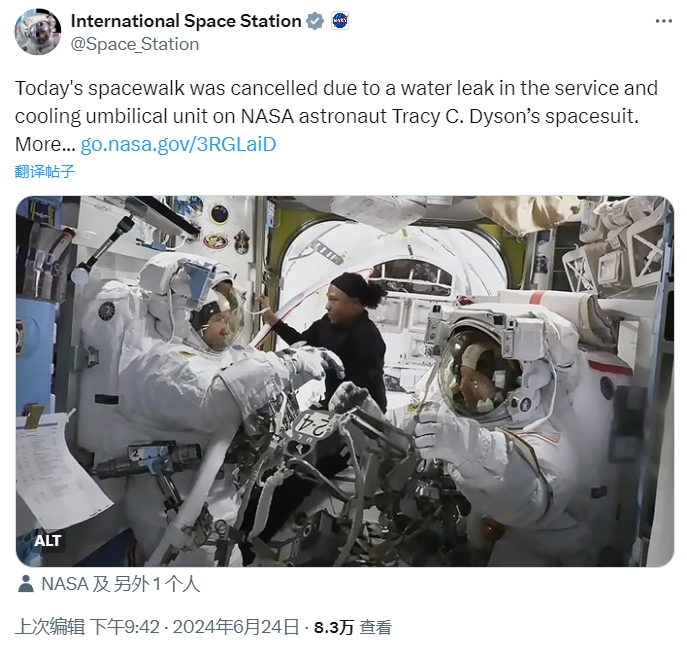Screen dimensions: 687x650
Task: Click the 8.3万 view count
Action: (334, 628)
